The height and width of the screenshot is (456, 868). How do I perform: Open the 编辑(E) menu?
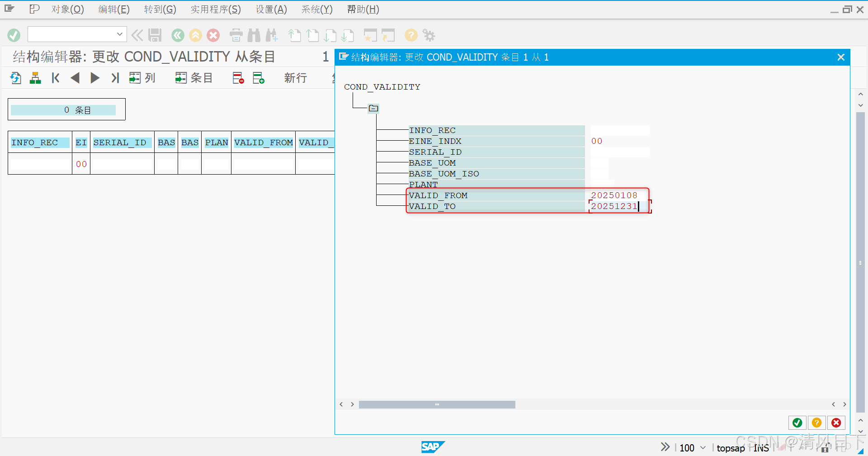click(x=114, y=9)
